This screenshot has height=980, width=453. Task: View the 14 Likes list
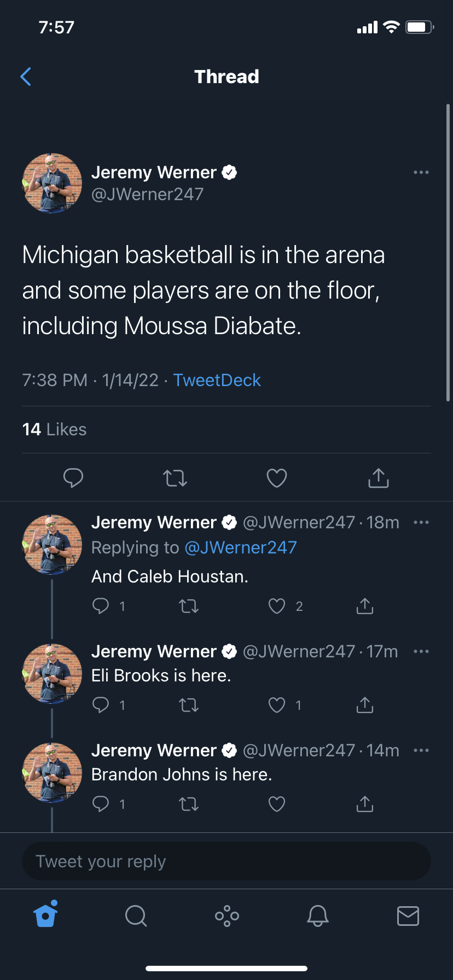click(x=54, y=429)
